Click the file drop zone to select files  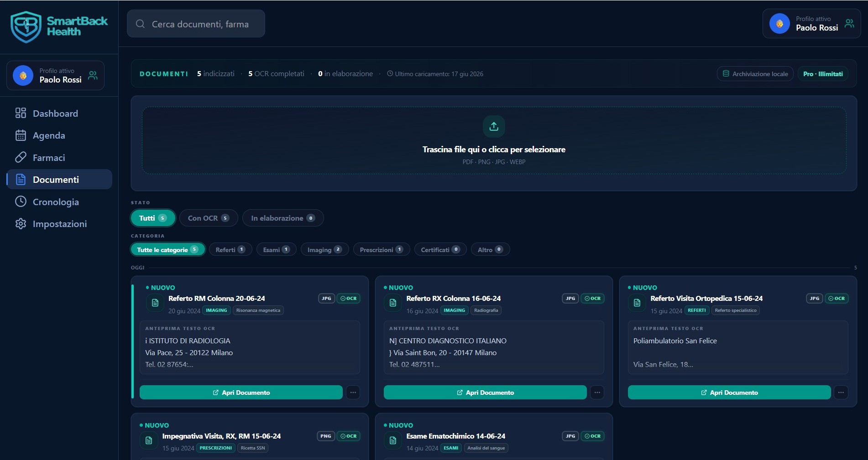click(x=494, y=140)
